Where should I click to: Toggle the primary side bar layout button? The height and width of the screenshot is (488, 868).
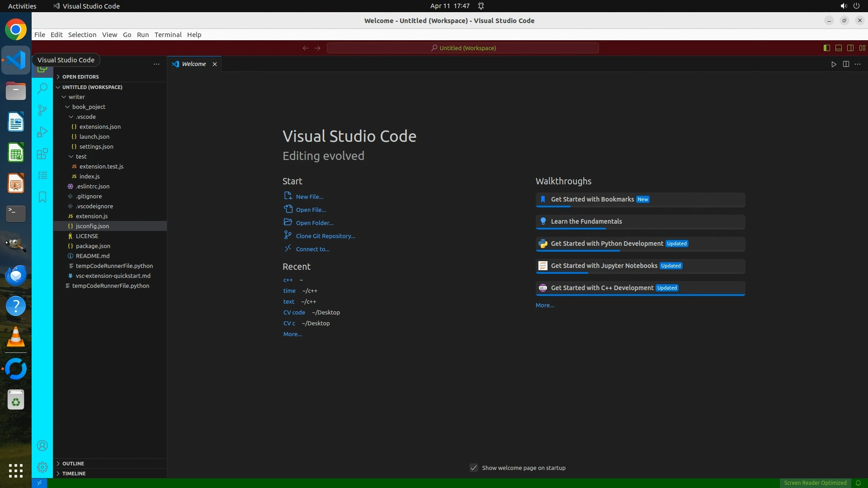[x=826, y=48]
